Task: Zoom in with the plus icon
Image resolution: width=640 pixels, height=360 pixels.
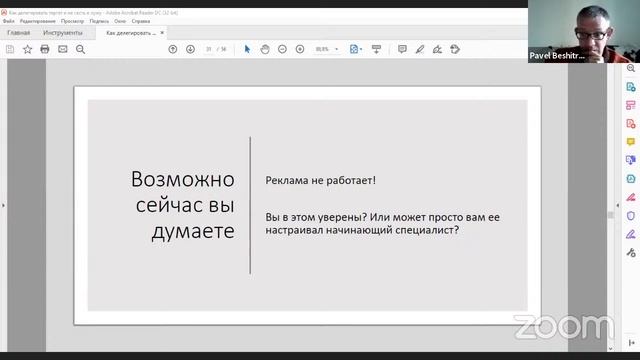Action: [300, 49]
